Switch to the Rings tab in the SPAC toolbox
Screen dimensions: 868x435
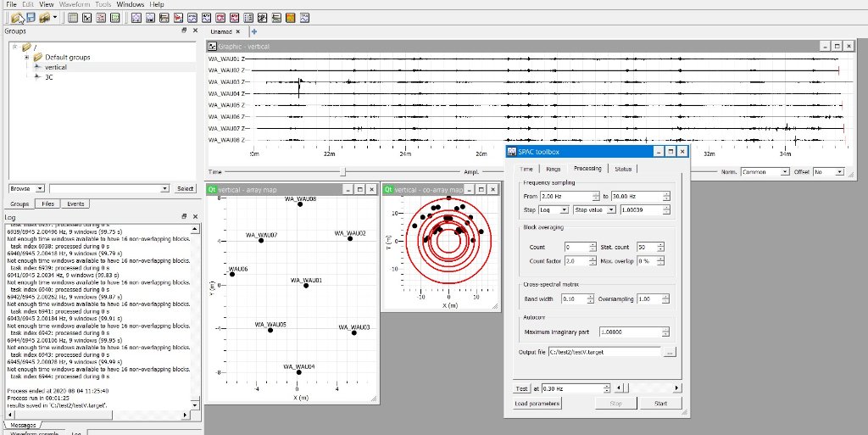pyautogui.click(x=554, y=169)
